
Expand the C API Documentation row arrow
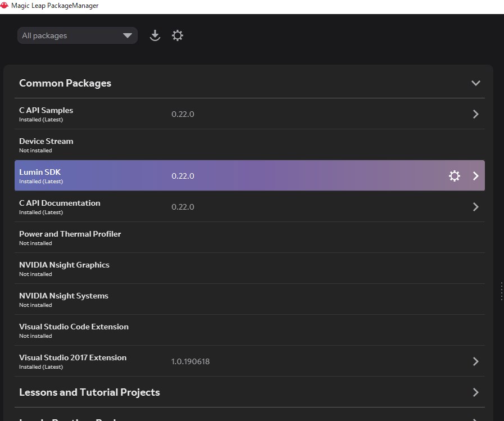click(x=476, y=206)
